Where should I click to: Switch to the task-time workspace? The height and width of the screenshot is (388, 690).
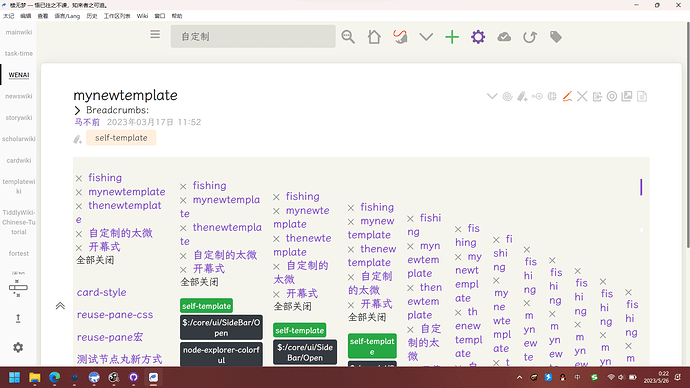(18, 53)
